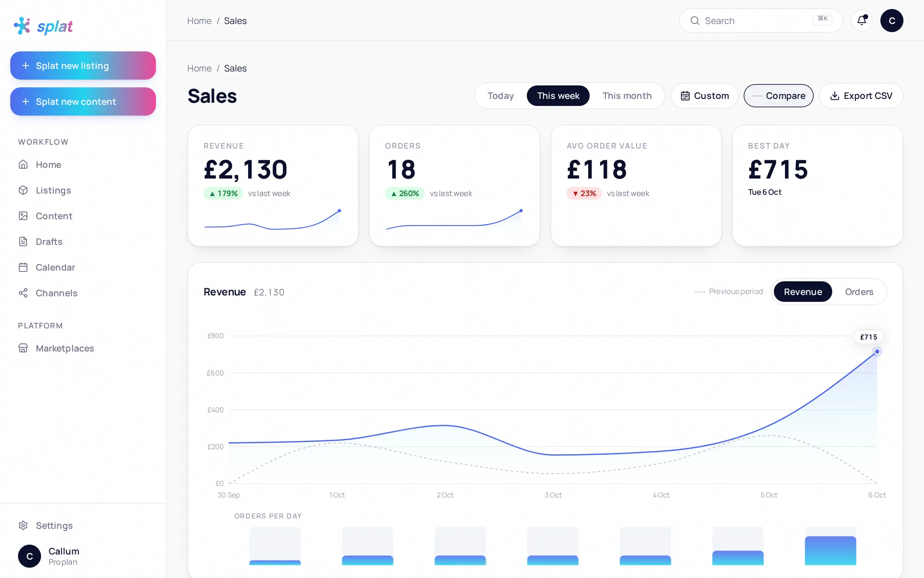Open notifications bell icon
This screenshot has height=578, width=924.
[x=862, y=21]
